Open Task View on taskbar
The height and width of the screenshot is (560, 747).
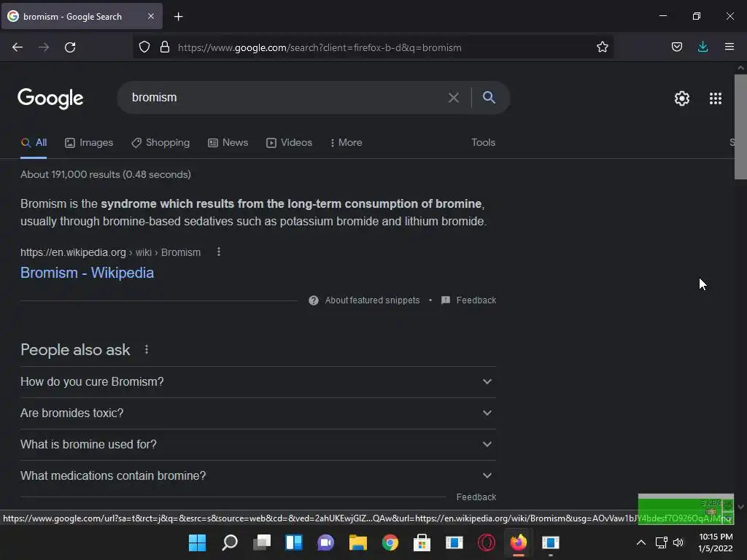click(x=262, y=542)
